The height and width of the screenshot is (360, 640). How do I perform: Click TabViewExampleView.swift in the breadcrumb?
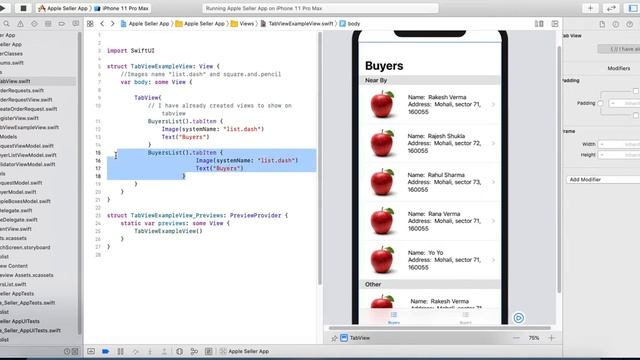point(297,24)
